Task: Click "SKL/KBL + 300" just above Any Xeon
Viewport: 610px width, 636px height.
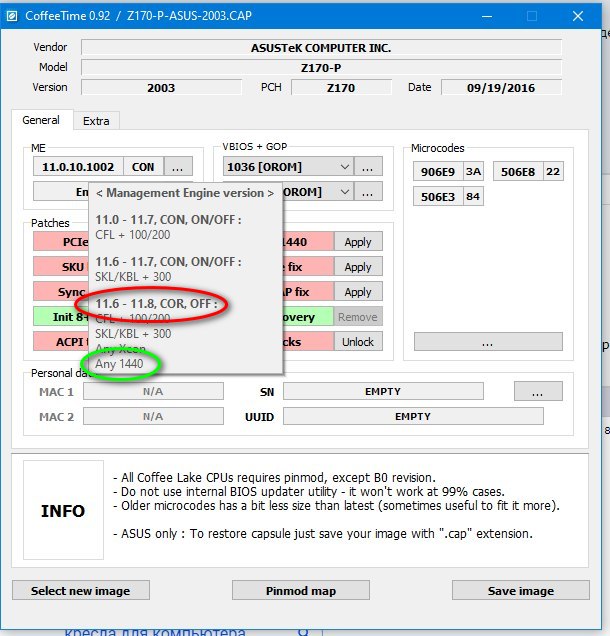Action: (x=133, y=333)
